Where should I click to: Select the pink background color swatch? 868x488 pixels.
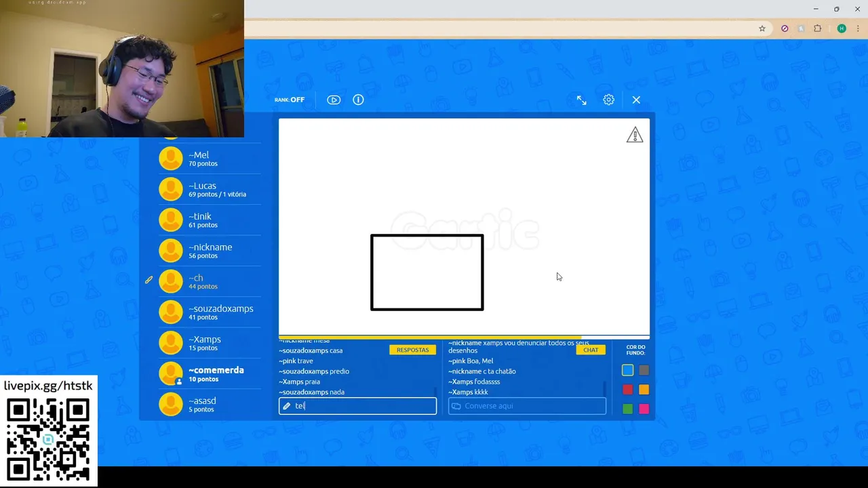pos(644,409)
